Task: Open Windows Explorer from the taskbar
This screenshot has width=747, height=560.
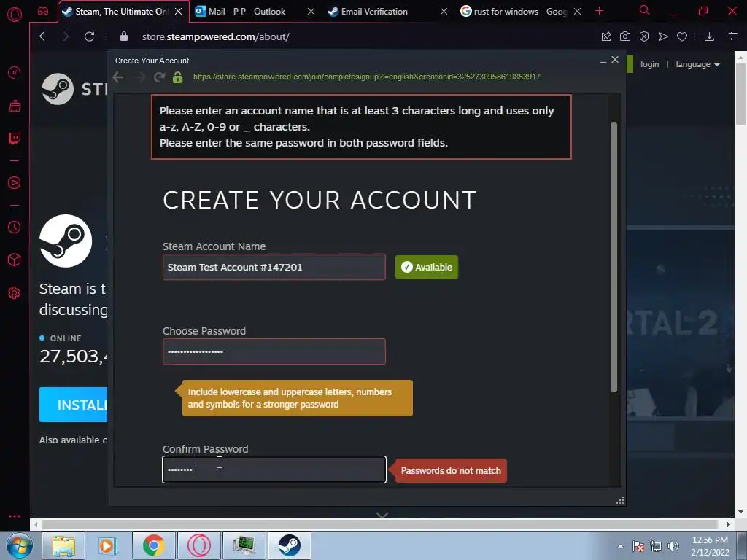Action: [x=63, y=545]
